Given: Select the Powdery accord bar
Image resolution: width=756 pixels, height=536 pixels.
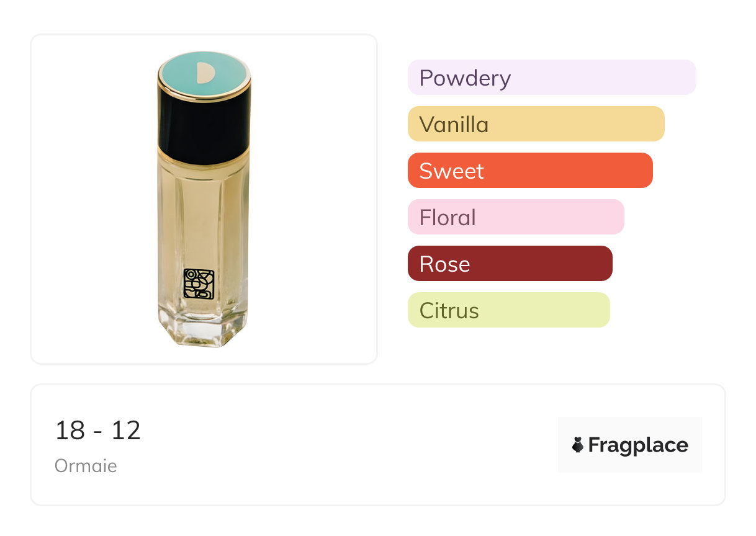Looking at the screenshot, I should [551, 78].
